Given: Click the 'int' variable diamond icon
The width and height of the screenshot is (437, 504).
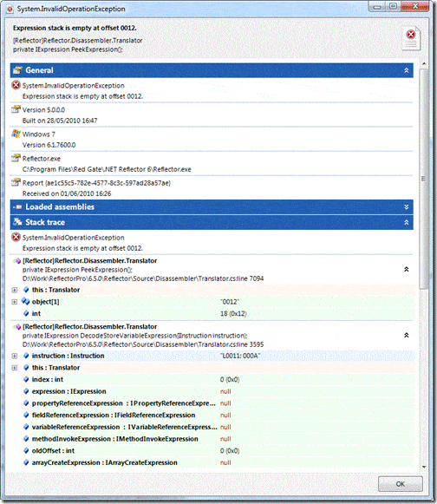Looking at the screenshot, I should click(26, 313).
